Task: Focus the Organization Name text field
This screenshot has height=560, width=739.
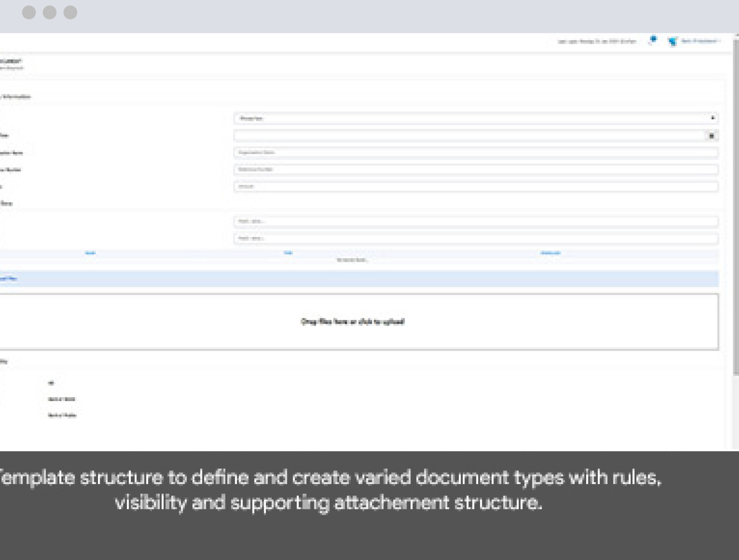Action: click(x=476, y=152)
